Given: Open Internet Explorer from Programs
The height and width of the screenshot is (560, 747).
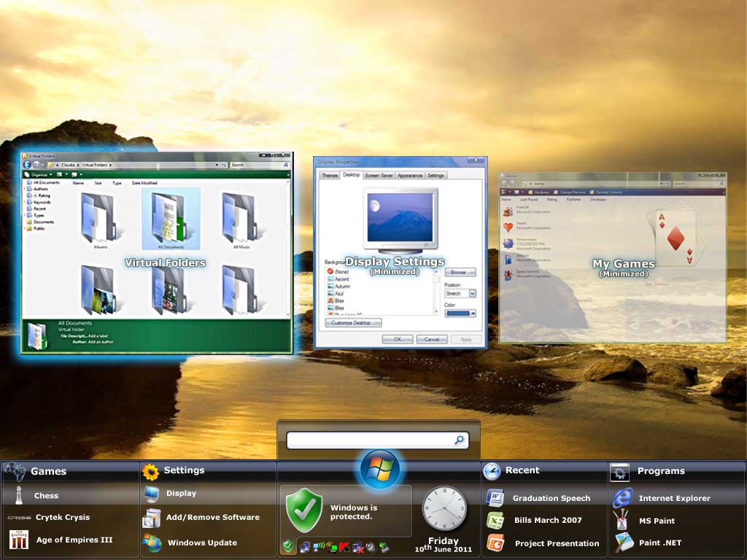Looking at the screenshot, I should (x=673, y=499).
